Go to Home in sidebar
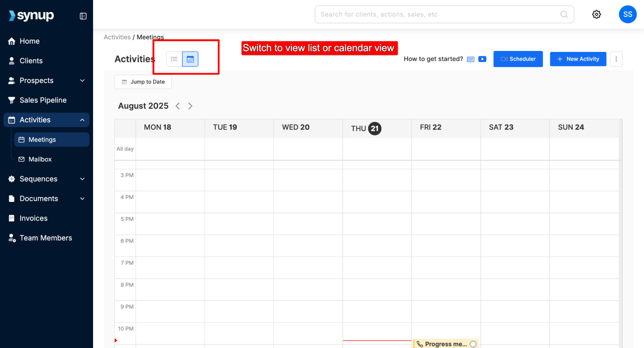Screen dimensions: 644x348 (47, 41)
